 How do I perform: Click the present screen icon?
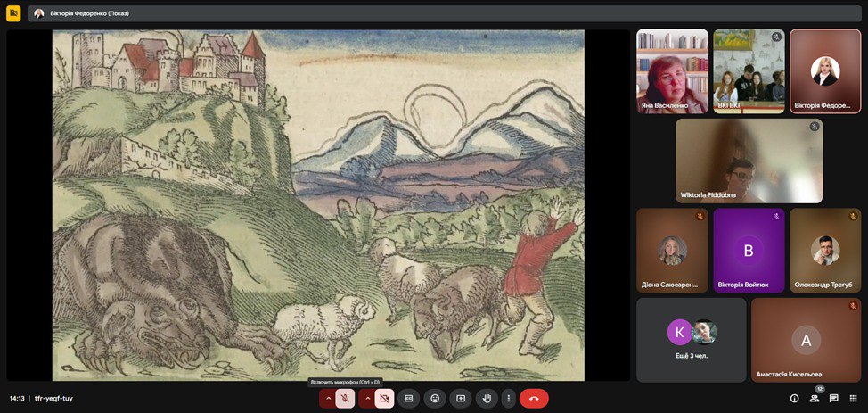coord(461,399)
